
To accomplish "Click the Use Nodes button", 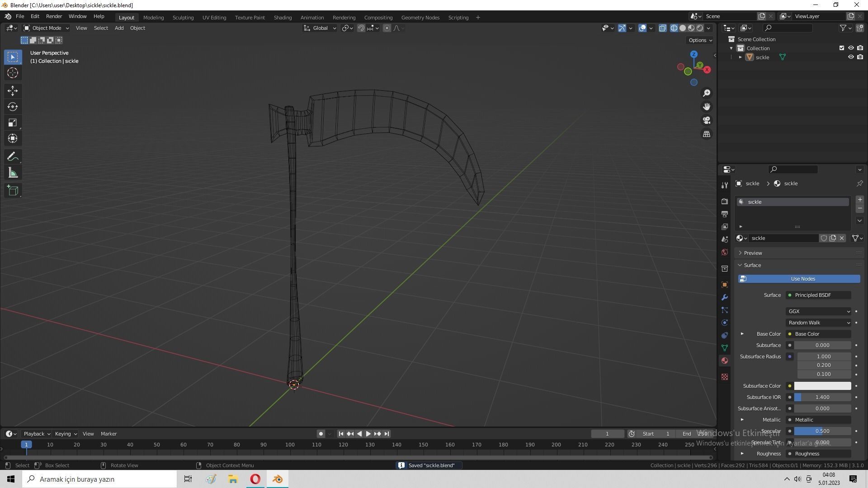I will click(799, 279).
